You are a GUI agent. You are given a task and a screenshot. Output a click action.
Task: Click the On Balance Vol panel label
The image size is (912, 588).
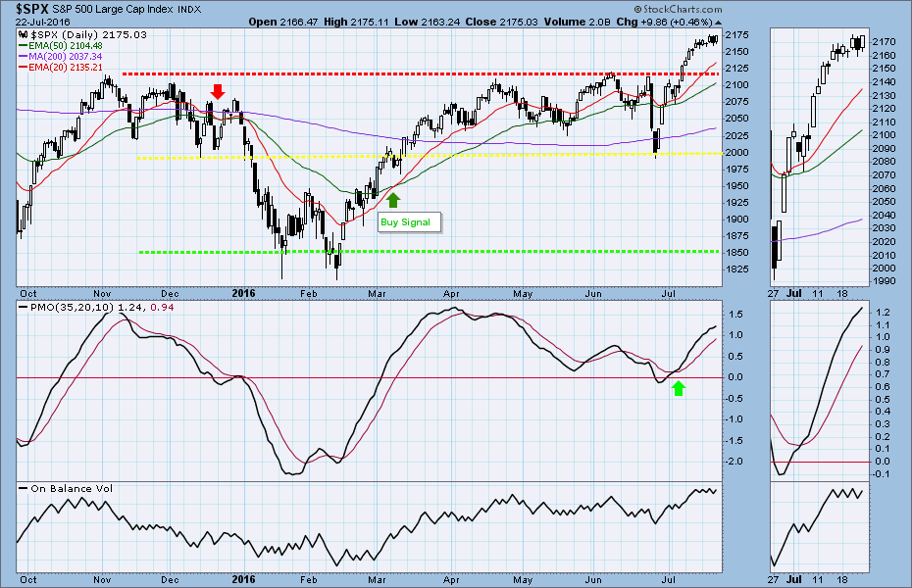[x=71, y=488]
